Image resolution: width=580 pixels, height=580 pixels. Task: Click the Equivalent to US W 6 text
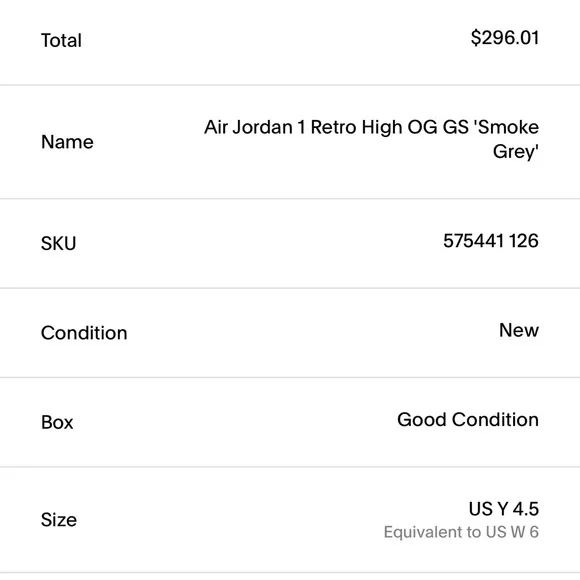tap(461, 532)
